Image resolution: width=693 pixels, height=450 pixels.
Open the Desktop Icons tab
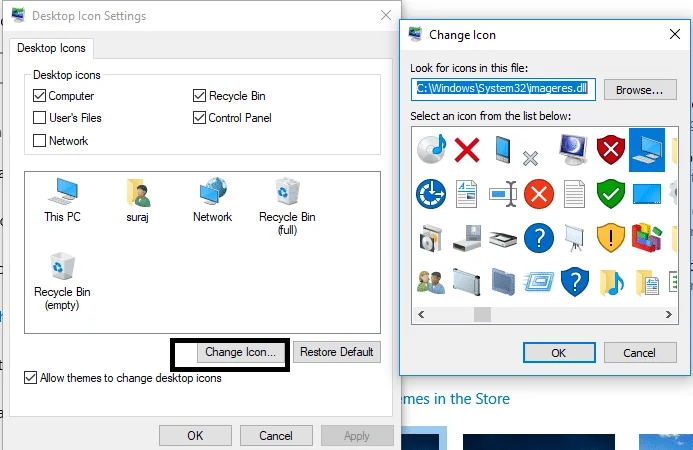coord(51,48)
